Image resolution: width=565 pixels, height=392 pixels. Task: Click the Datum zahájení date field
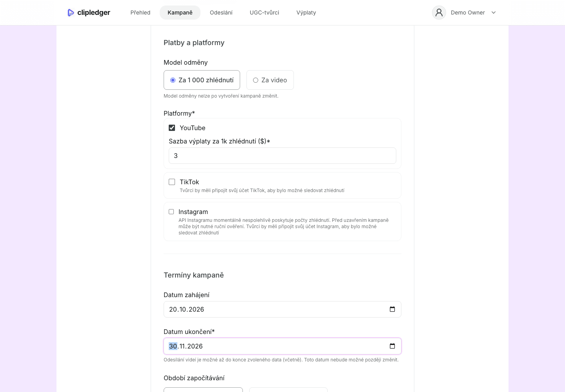click(282, 309)
